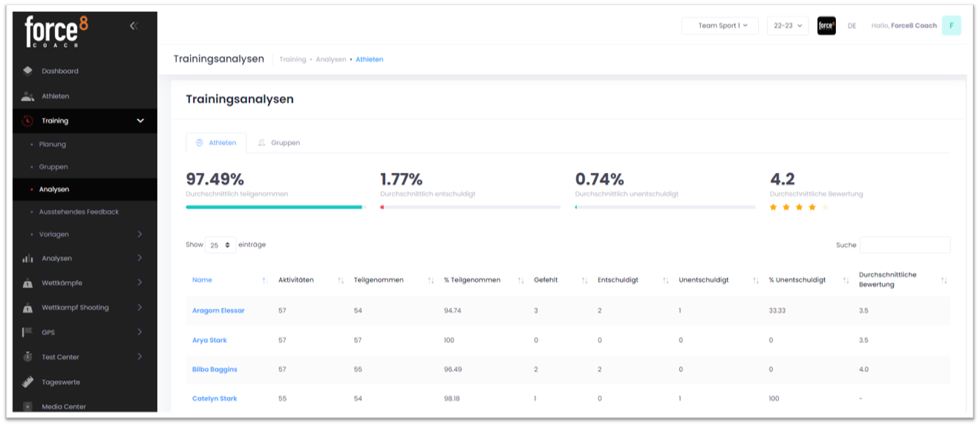Open athlete Aragorn Elessar's profile link
Viewport: 980px width, 426px height.
pyautogui.click(x=218, y=311)
